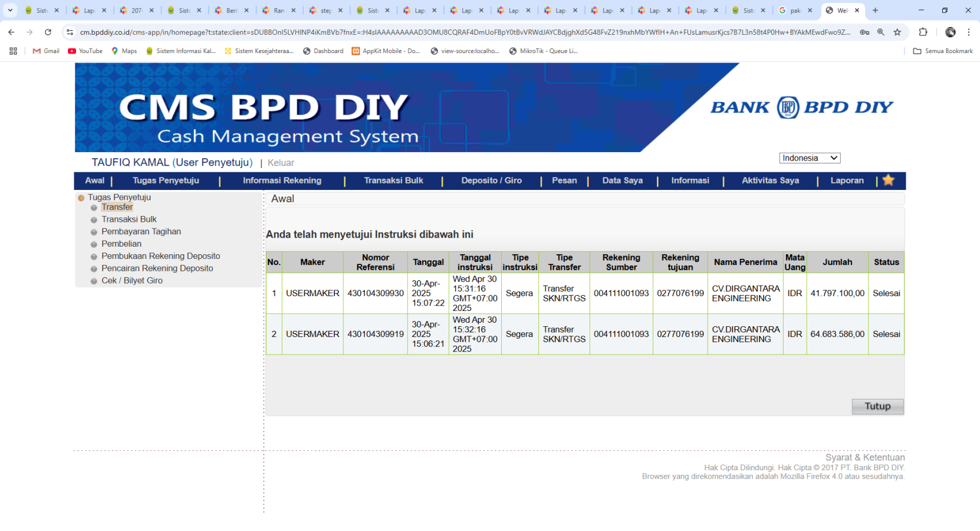Open the Chrome profile avatar
Screen dimensions: 980x531
[x=951, y=32]
